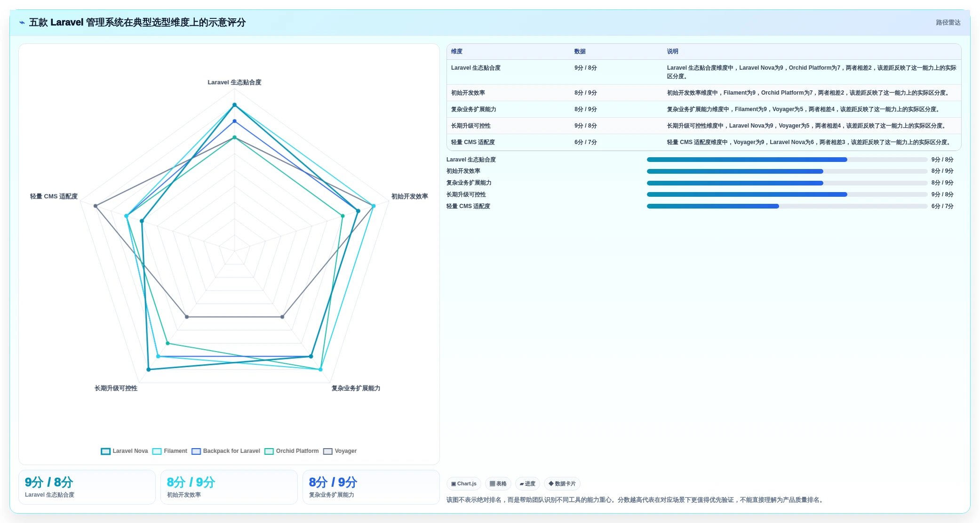Click radar axis label 轻量 CMS 适配度
The image size is (980, 523).
coord(54,196)
